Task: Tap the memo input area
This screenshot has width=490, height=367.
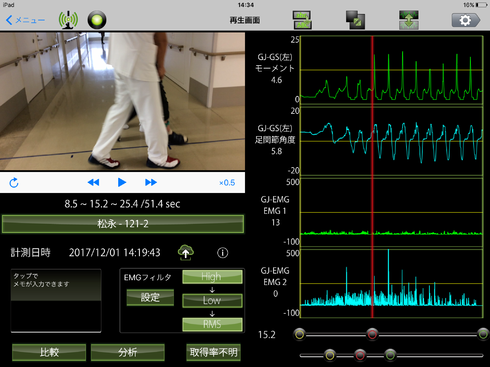Action: point(56,301)
